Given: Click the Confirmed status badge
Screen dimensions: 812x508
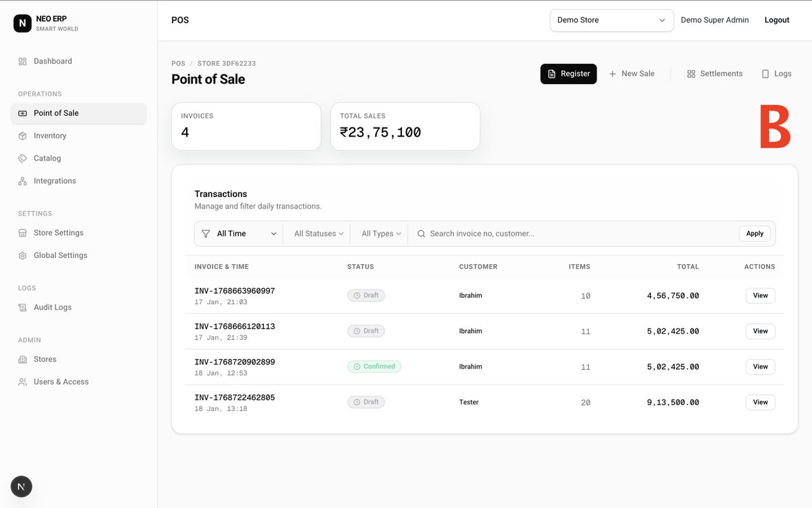Looking at the screenshot, I should tap(374, 366).
